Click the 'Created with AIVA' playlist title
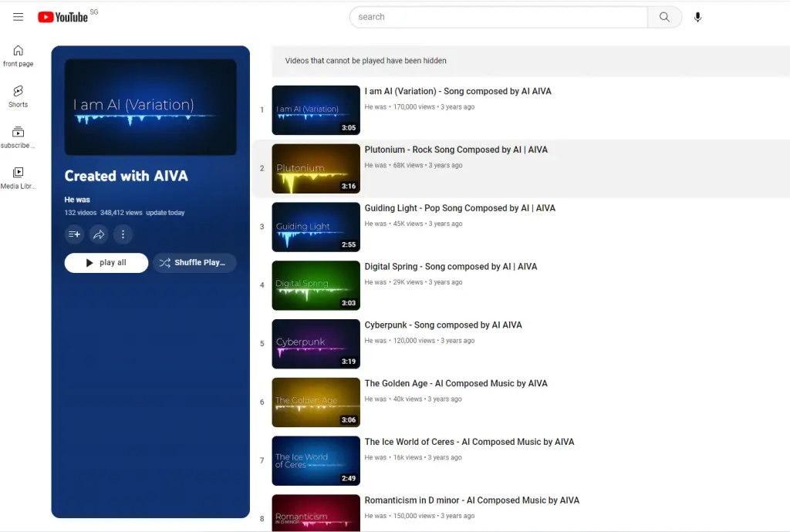Image resolution: width=790 pixels, height=532 pixels. click(126, 176)
